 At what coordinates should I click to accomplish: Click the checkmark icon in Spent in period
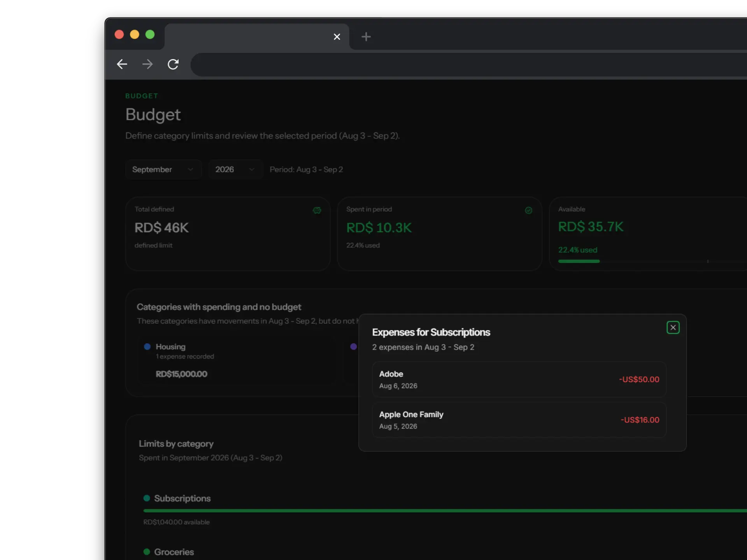pos(528,210)
